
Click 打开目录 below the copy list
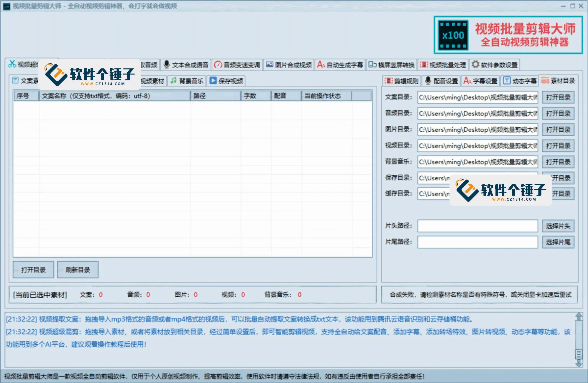coord(33,270)
